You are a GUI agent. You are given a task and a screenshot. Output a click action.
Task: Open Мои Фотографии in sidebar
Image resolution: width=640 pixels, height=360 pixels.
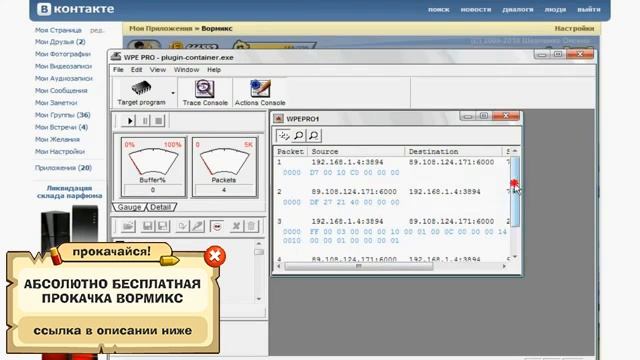pos(62,54)
